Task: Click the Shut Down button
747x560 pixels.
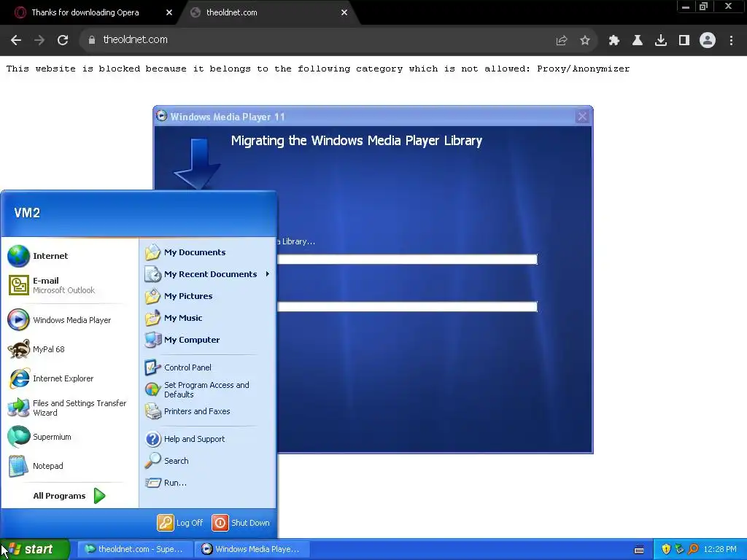Action: [241, 523]
